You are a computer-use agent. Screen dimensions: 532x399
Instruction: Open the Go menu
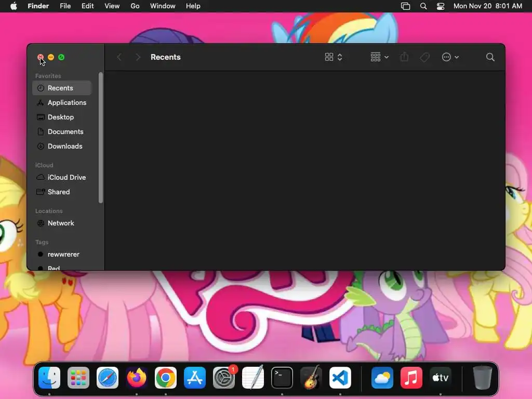tap(135, 6)
